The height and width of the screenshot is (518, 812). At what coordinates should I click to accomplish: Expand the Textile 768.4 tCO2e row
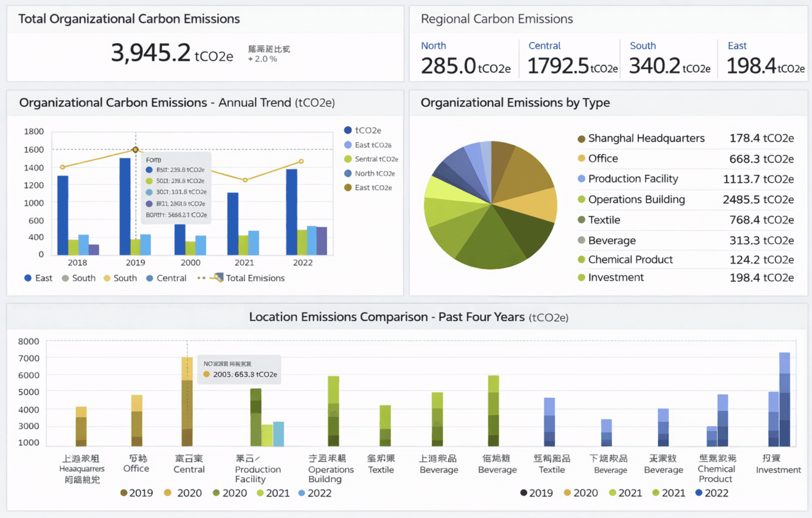coord(686,220)
